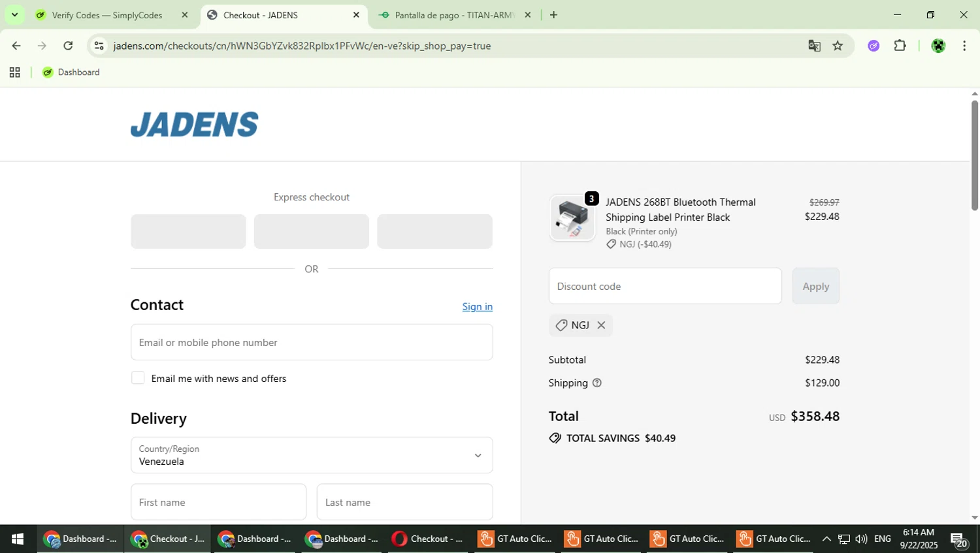The image size is (980, 553).
Task: Click the printer product thumbnail
Action: click(x=572, y=218)
